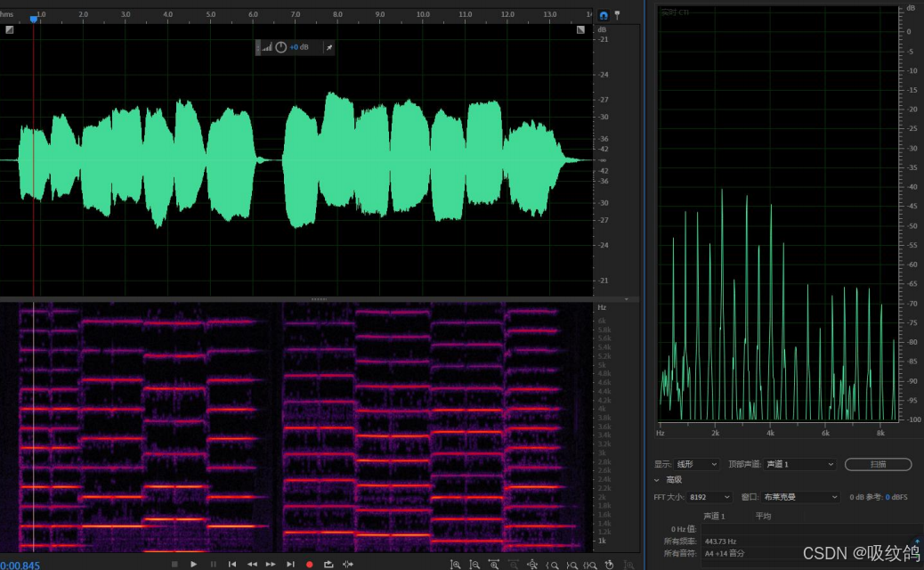Zoom in amplitude icon
Viewport: 924px width, 570px height.
[x=455, y=565]
